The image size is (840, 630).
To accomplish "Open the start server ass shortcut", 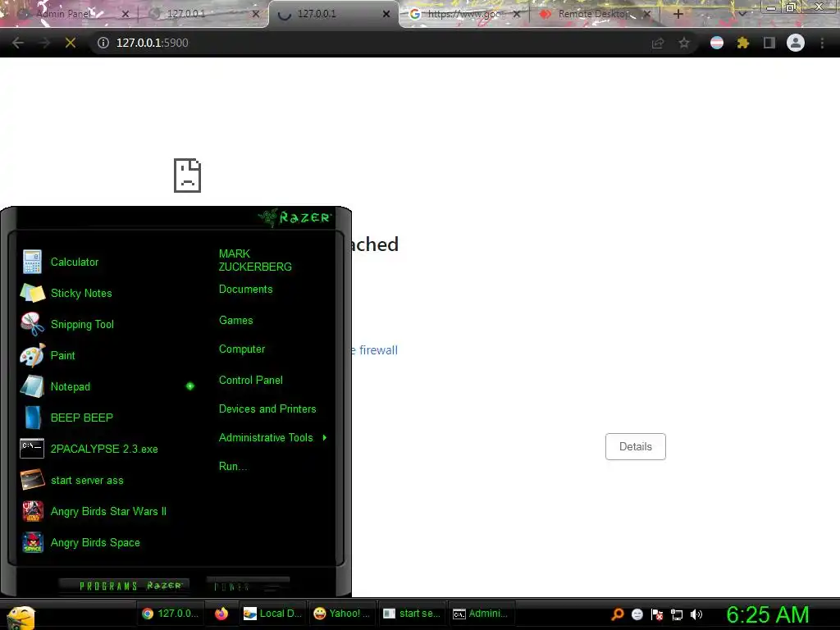I will pos(87,480).
